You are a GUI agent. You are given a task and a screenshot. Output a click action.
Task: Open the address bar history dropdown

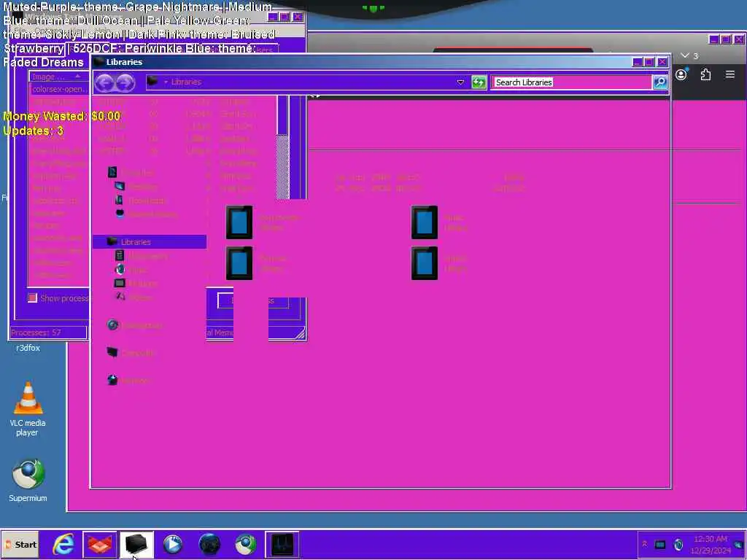(460, 82)
